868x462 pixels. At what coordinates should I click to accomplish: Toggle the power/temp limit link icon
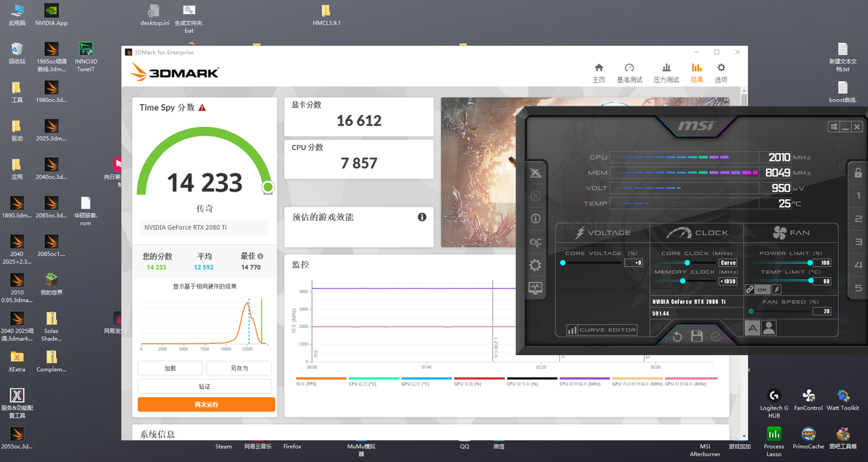(x=749, y=289)
